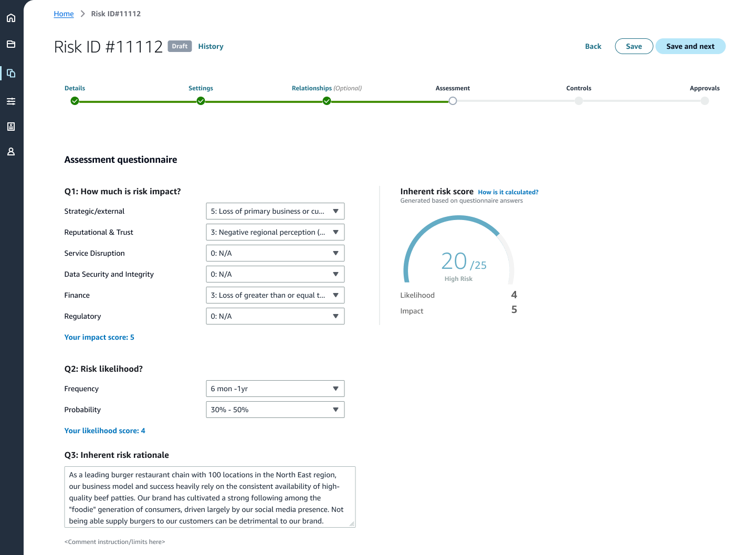Click the Save button
756x555 pixels.
pyautogui.click(x=634, y=46)
